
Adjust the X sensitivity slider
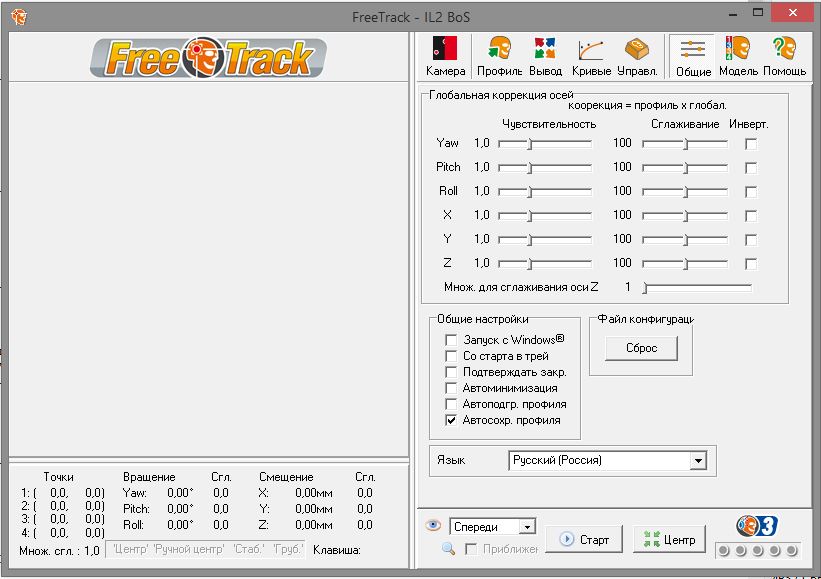coord(545,216)
